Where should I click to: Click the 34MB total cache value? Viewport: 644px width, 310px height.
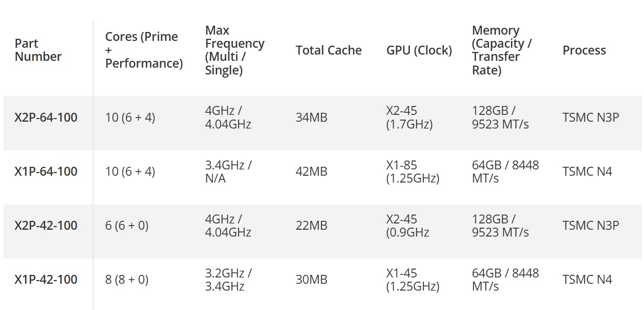(x=311, y=117)
